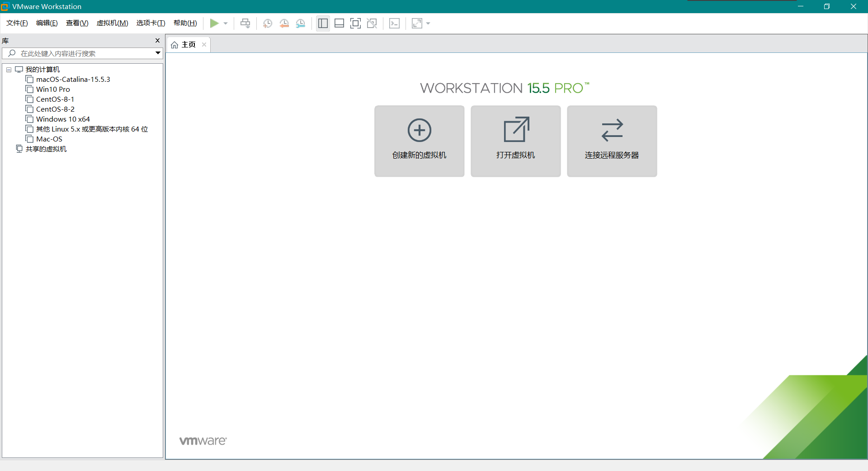The image size is (868, 471).
Task: Click the 连接远程服务器 button
Action: [612, 141]
